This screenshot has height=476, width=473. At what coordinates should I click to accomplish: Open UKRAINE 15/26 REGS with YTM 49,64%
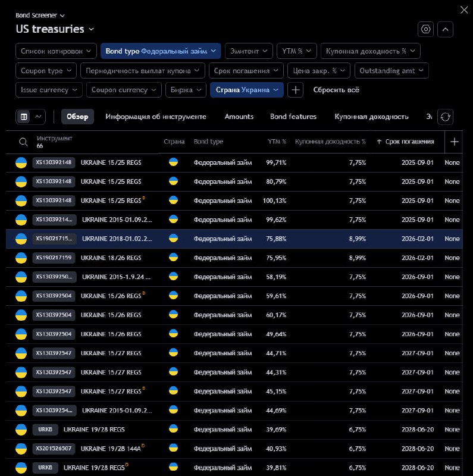pos(234,334)
